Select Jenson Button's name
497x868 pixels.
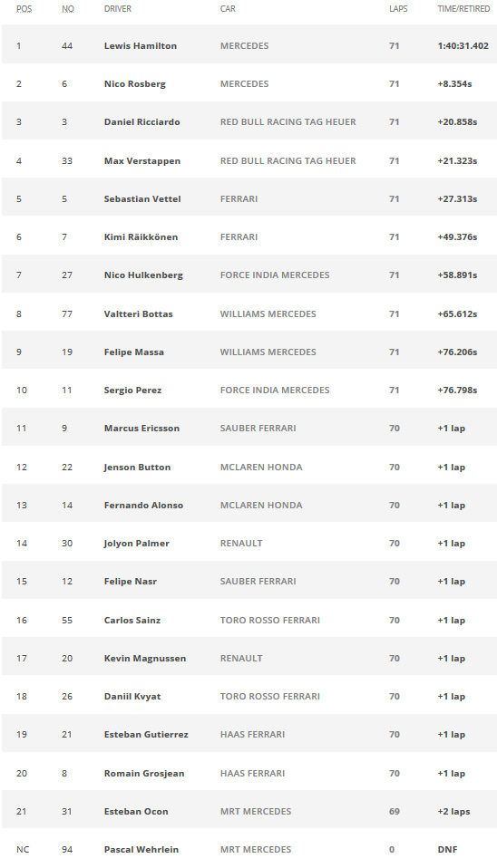pyautogui.click(x=138, y=468)
